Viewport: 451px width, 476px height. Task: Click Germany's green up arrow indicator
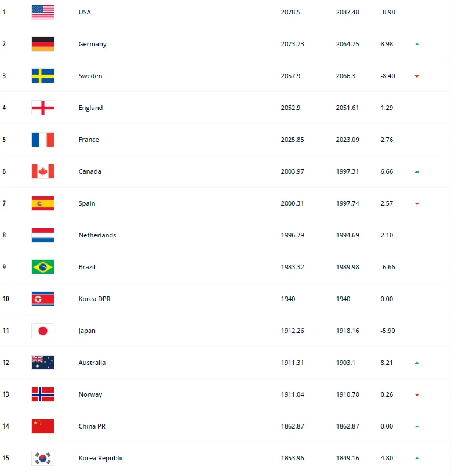pyautogui.click(x=417, y=44)
